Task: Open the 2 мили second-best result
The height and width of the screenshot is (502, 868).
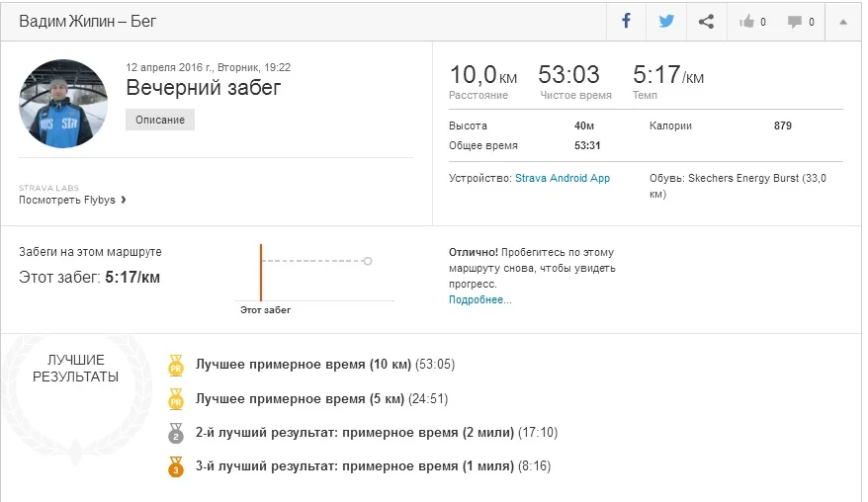Action: click(355, 433)
